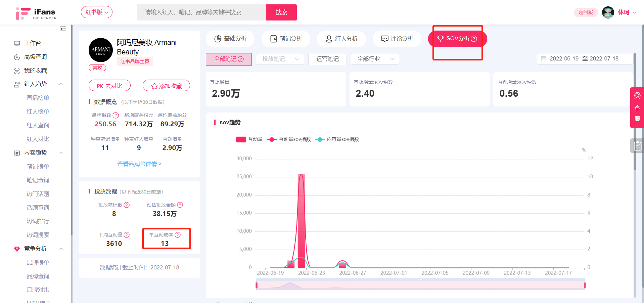The width and height of the screenshot is (644, 304).
Task: Switch to the 评论分析 tab
Action: point(397,39)
